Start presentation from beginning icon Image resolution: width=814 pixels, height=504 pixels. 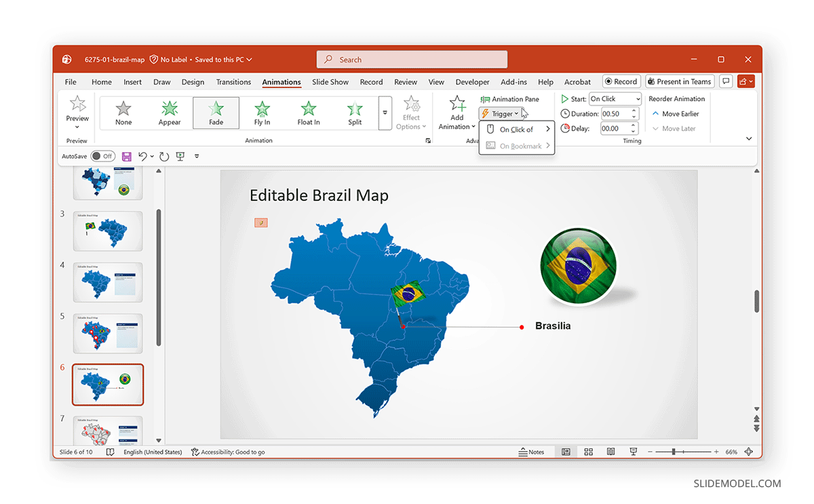(x=180, y=156)
